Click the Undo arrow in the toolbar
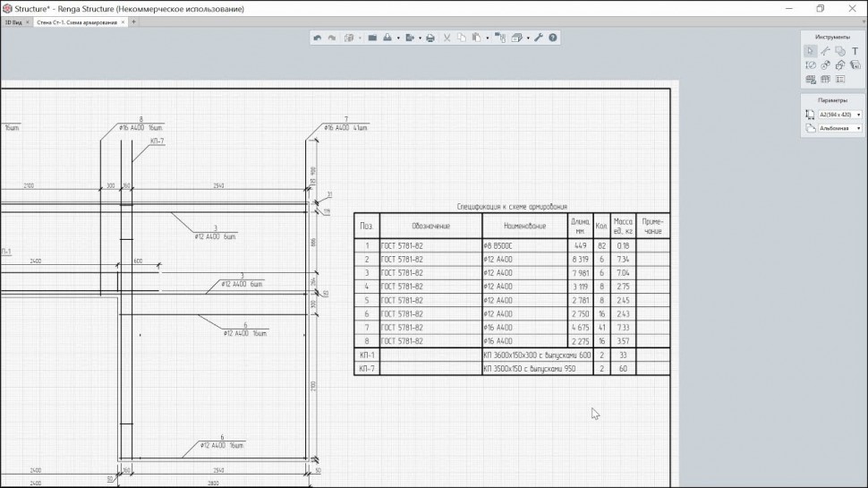The height and width of the screenshot is (488, 868). click(318, 38)
